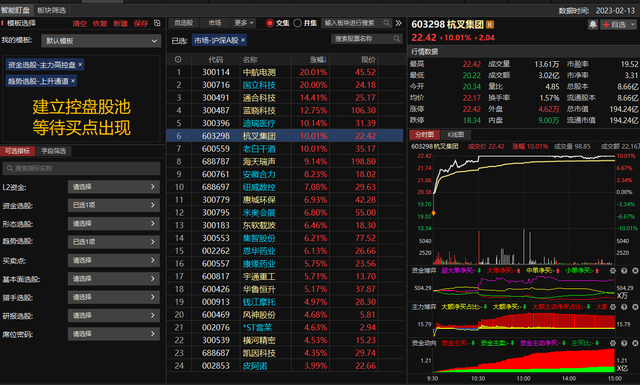Screen dimensions: 640x385
Task: Open the 我的模板 默认模板 dropdown
Action: tap(100, 41)
